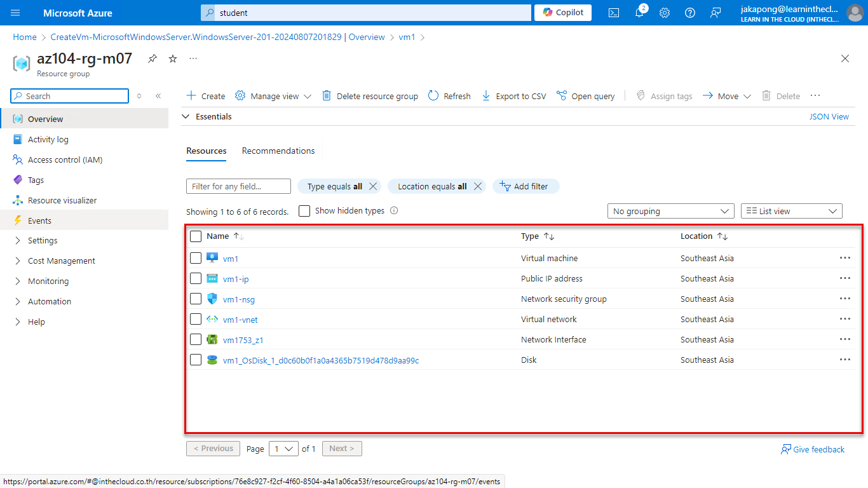Screen dimensions: 868x488
Task: Open the ellipsis next to the title
Action: (x=193, y=58)
